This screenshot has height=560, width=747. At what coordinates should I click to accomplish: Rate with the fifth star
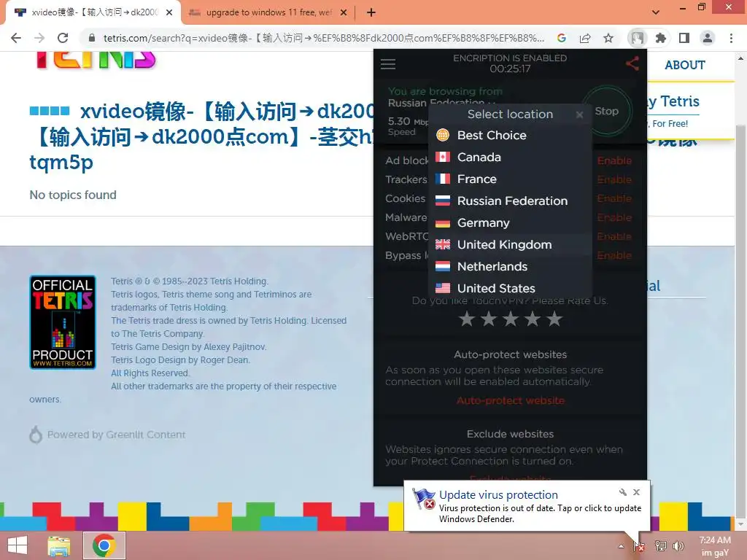[x=554, y=319]
